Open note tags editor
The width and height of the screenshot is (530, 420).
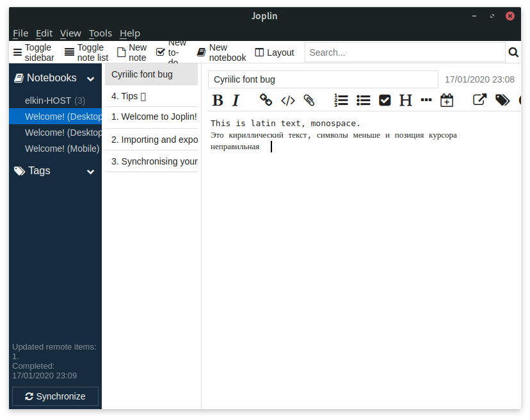pos(502,101)
